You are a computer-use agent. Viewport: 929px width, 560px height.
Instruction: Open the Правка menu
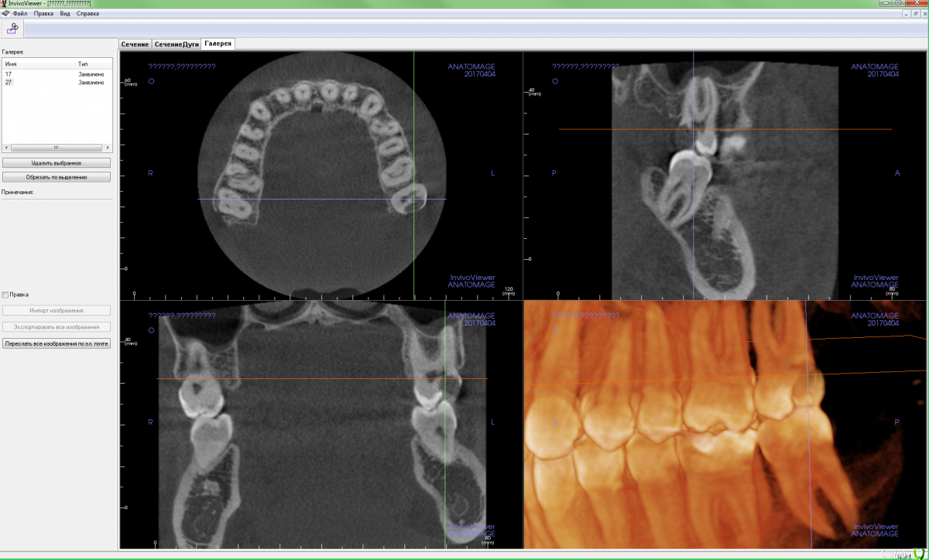(x=43, y=14)
